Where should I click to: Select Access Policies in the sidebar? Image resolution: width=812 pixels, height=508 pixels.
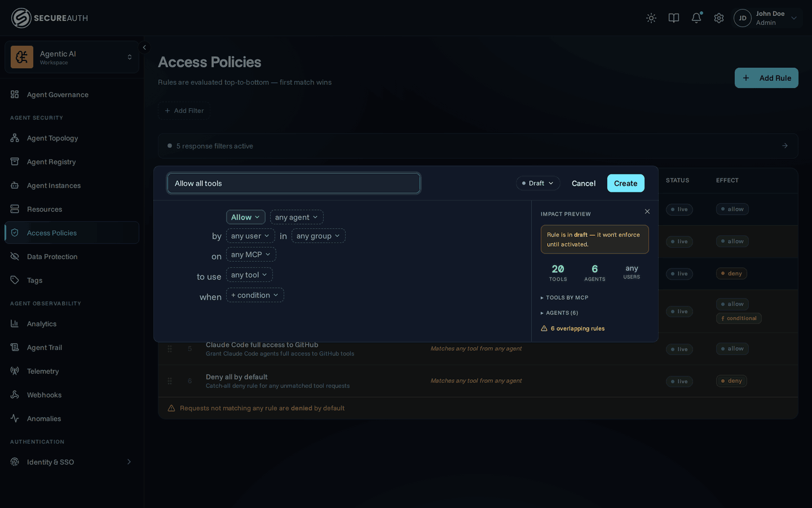point(72,233)
